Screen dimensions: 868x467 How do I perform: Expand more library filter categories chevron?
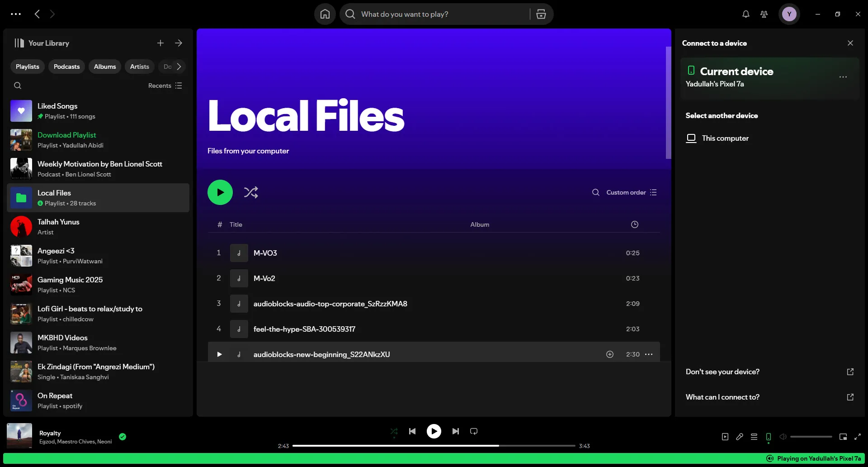179,66
